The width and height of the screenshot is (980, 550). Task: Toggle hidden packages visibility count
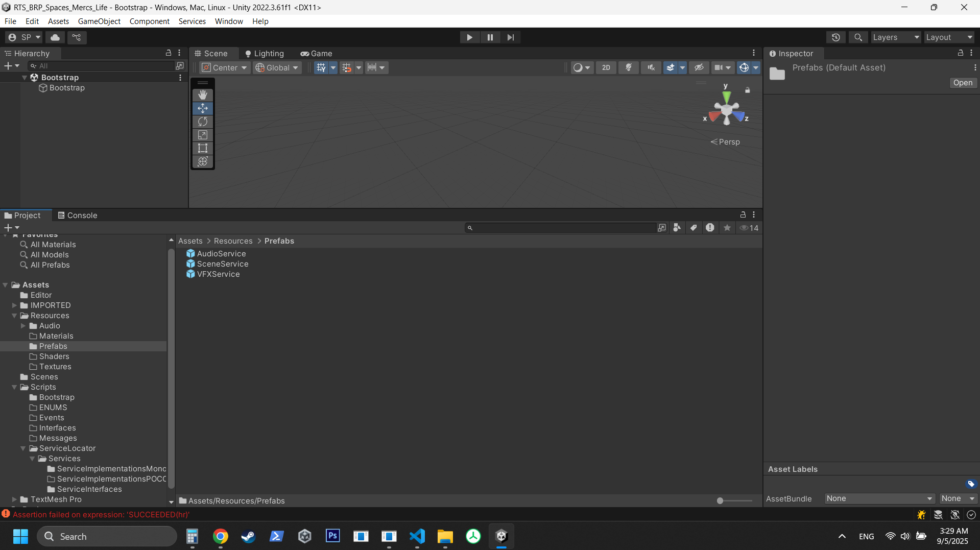click(x=749, y=228)
